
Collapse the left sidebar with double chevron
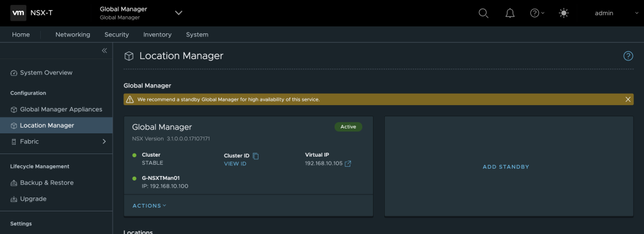104,50
